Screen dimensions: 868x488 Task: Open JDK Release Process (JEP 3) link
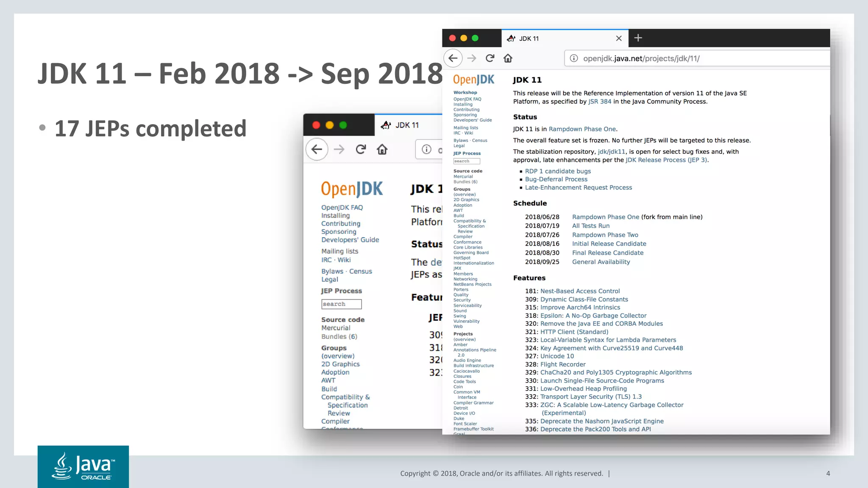tap(666, 160)
